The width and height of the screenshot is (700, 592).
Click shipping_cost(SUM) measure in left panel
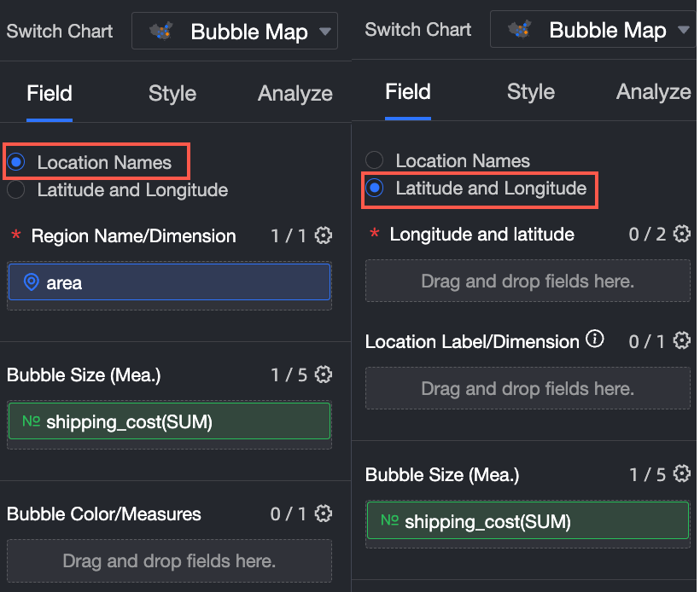pos(169,421)
